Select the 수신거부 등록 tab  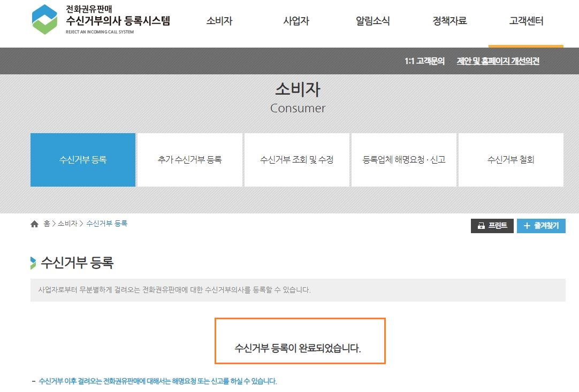click(x=83, y=160)
